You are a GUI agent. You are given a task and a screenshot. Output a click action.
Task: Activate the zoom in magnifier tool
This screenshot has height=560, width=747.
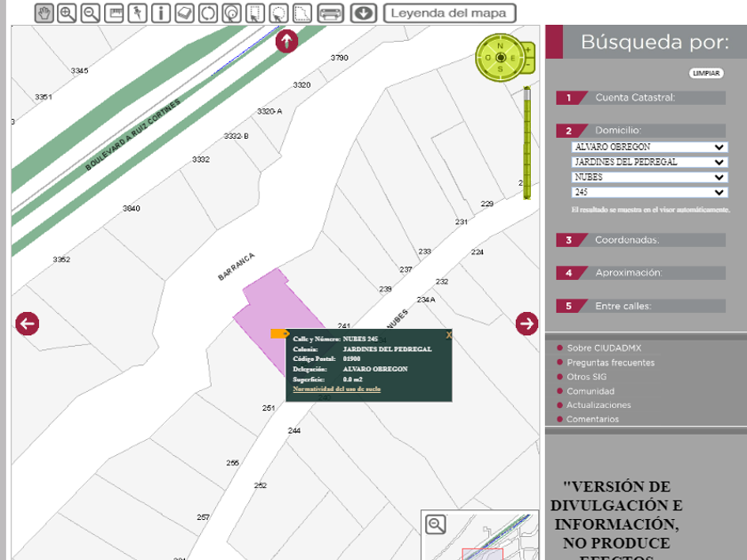click(x=67, y=13)
